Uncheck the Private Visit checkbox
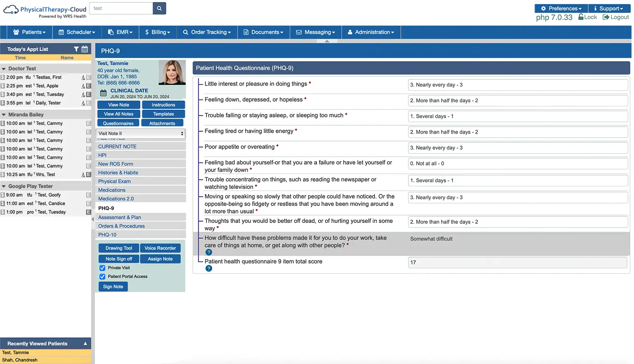The width and height of the screenshot is (634, 364). tap(102, 267)
